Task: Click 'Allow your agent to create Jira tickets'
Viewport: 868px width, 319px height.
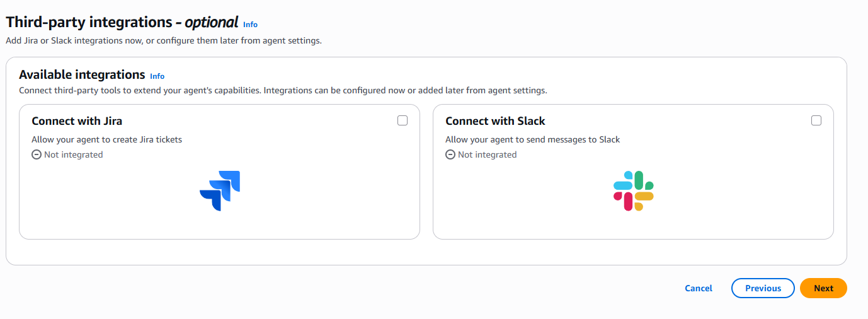Action: (107, 139)
